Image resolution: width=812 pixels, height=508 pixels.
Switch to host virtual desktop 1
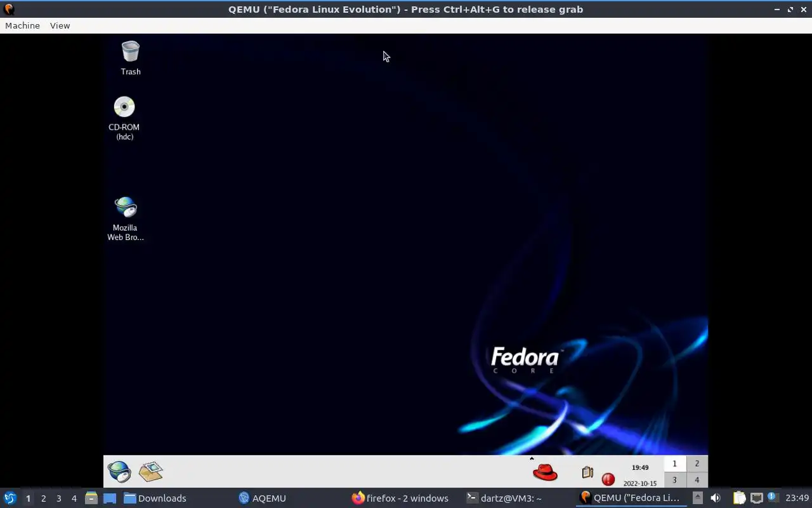28,498
